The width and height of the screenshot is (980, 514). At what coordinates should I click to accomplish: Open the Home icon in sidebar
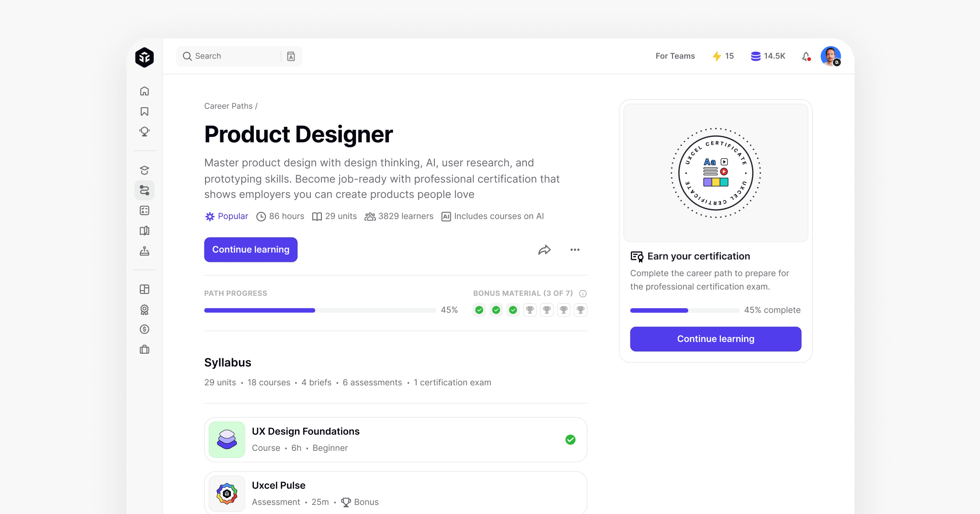[x=144, y=91]
